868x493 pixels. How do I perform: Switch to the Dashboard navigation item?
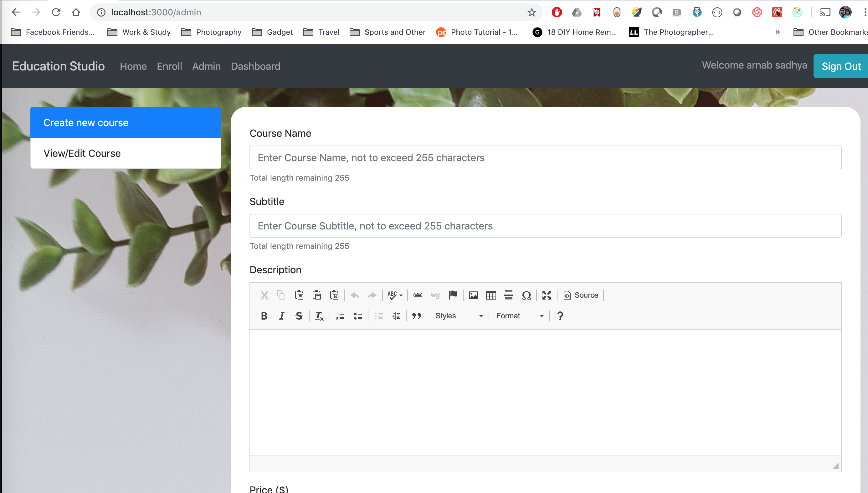[255, 66]
